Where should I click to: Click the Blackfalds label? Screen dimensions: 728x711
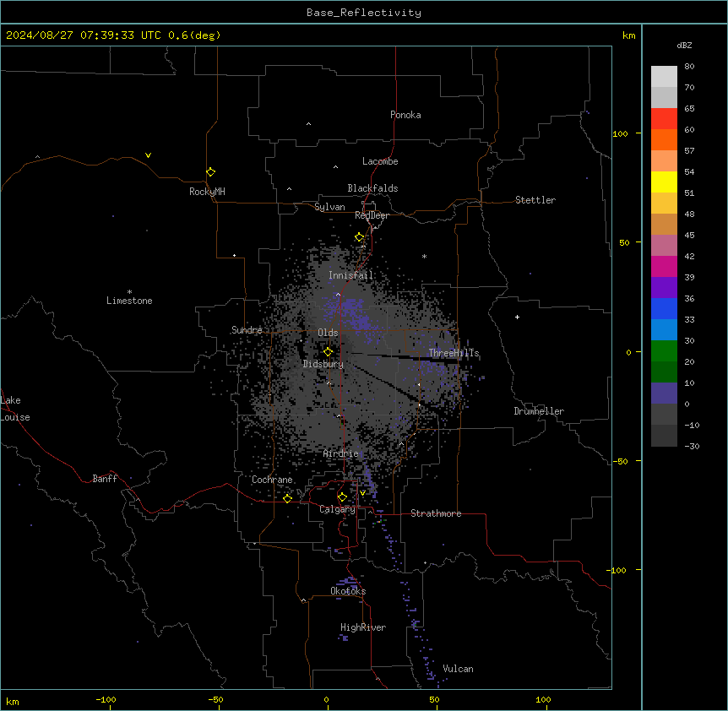pos(372,188)
